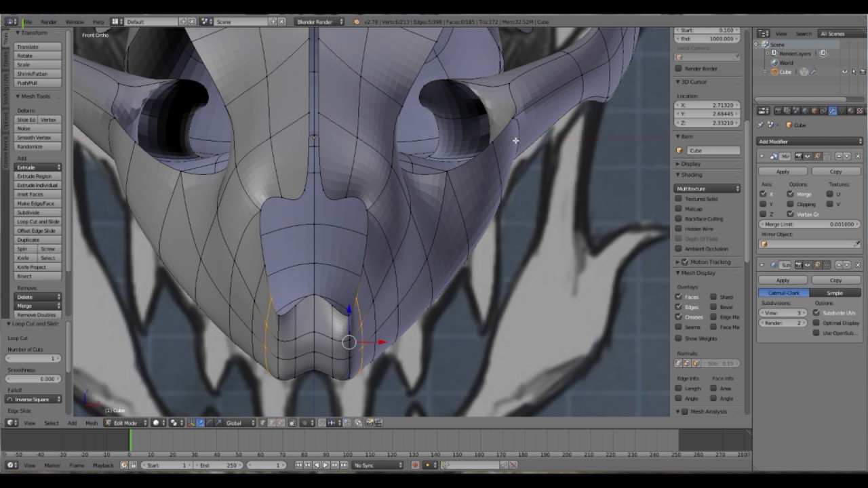Click Loop Cut and Slide tool button
868x488 pixels.
(x=38, y=222)
